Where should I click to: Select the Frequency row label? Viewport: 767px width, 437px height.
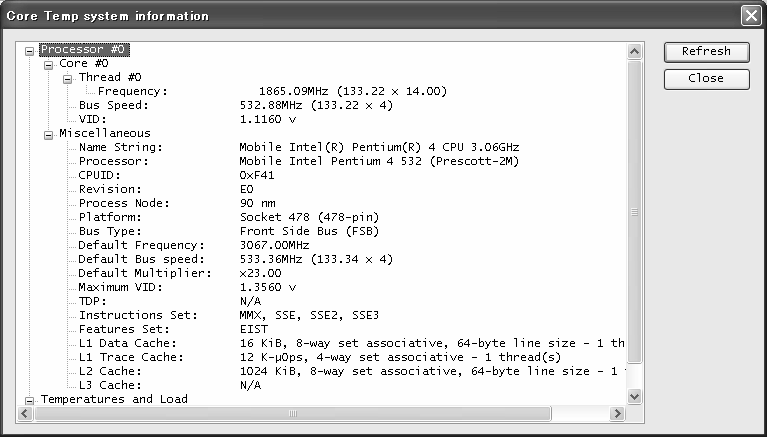point(133,91)
